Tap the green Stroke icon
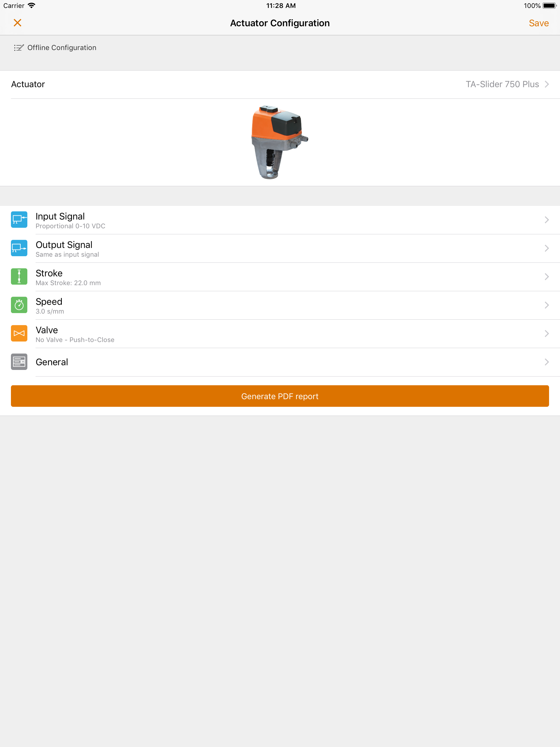The width and height of the screenshot is (560, 747). pos(19,276)
